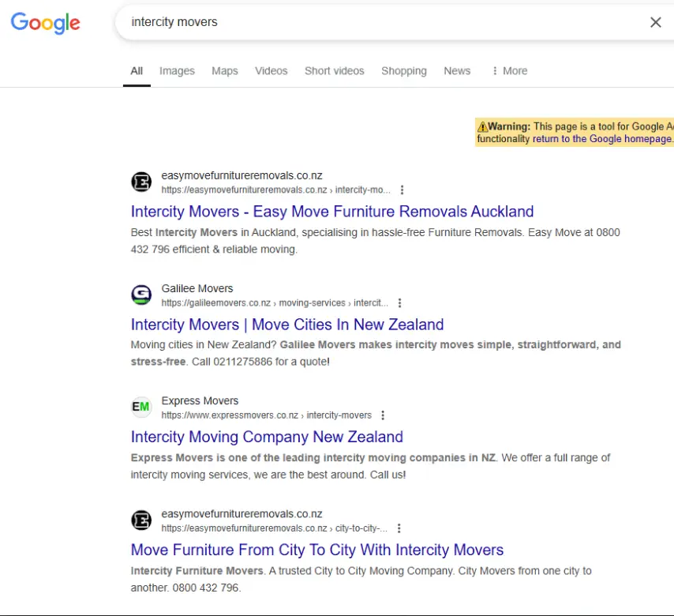
Task: Click the Express Movers EM favicon
Action: (x=141, y=407)
